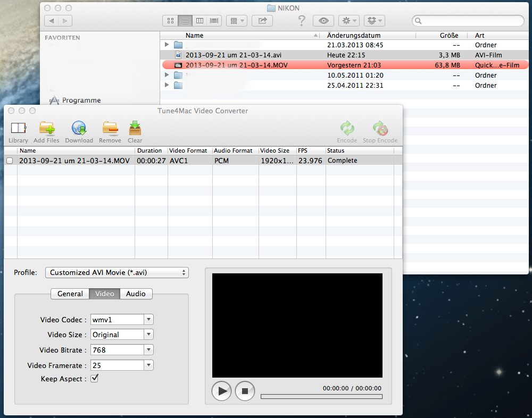Sort Finder list by Änderungsdatum
The image size is (532, 418).
click(x=368, y=35)
